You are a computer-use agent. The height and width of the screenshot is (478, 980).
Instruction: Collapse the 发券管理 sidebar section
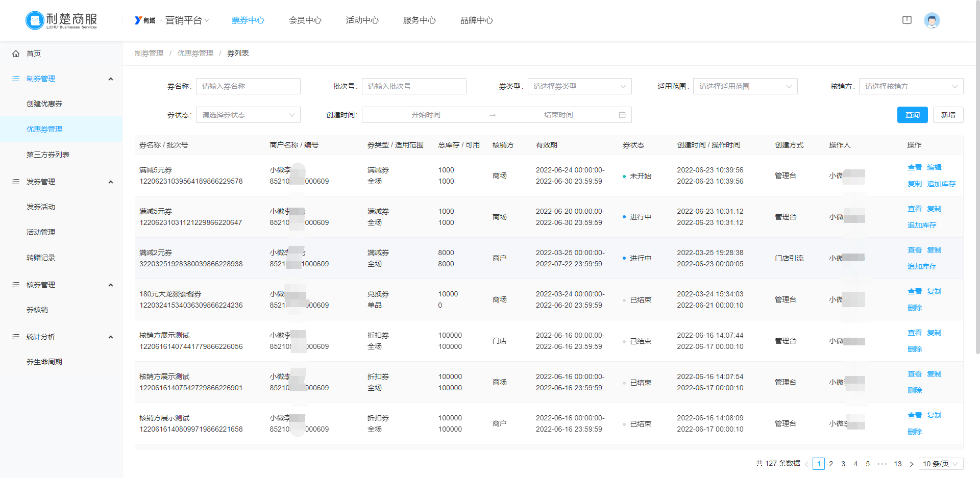pyautogui.click(x=111, y=182)
